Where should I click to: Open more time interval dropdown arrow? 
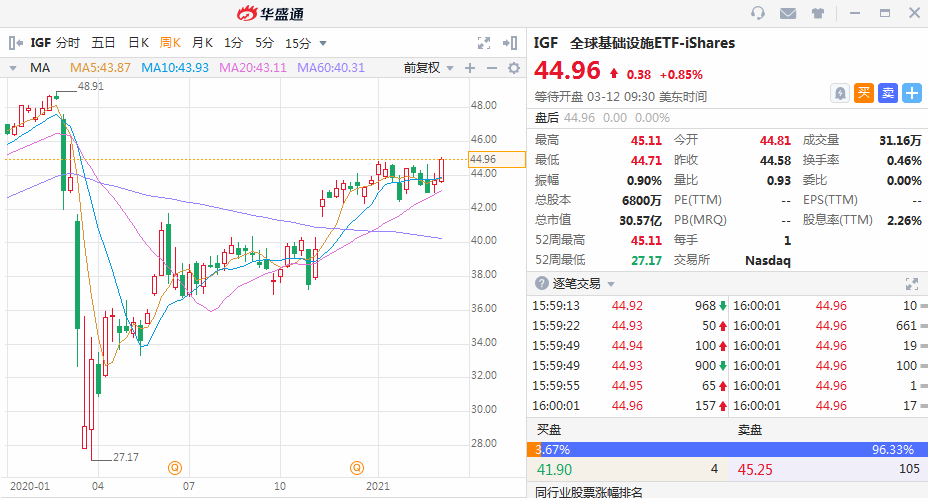pos(323,43)
